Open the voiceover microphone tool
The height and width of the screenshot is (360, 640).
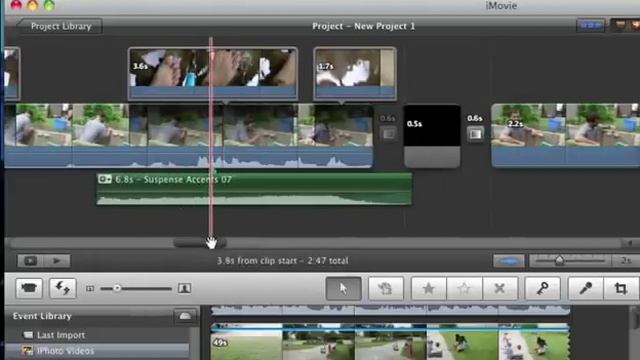[x=585, y=289]
